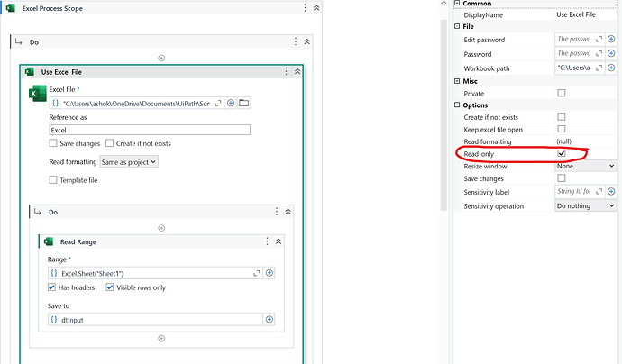
Task: Click the Reference as field
Action: click(x=150, y=130)
